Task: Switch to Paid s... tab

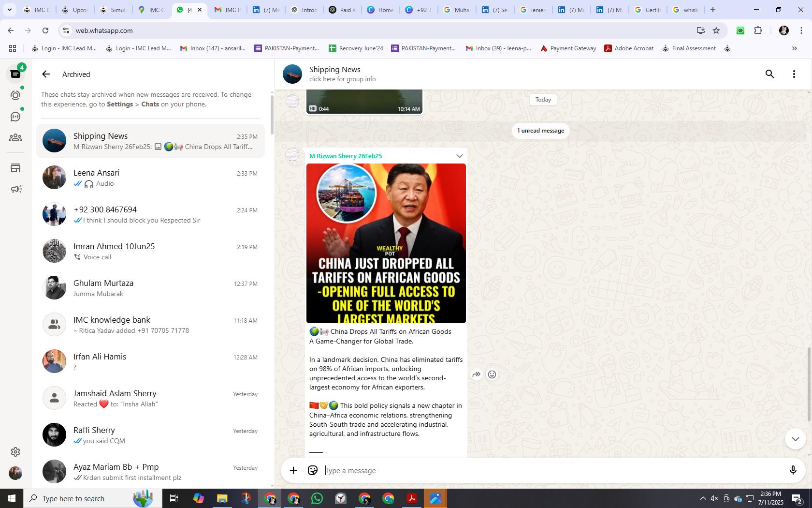Action: (x=342, y=10)
